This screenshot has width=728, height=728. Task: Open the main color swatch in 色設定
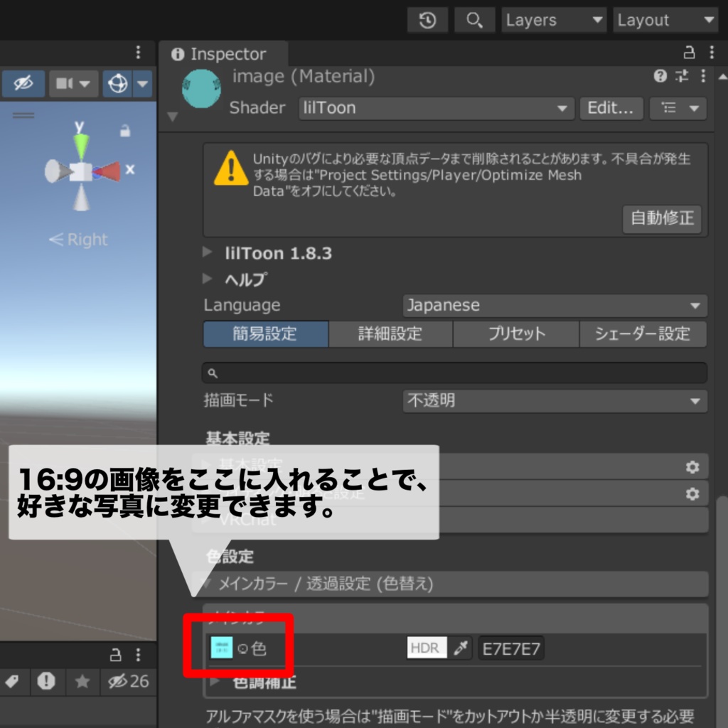coord(220,648)
